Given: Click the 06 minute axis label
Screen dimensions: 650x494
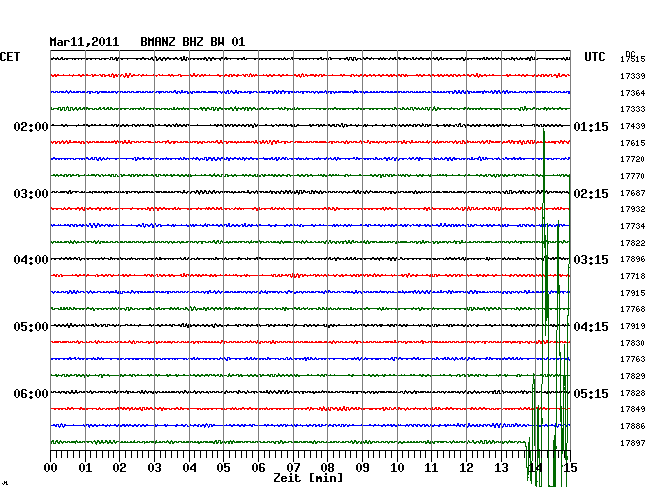Looking at the screenshot, I should 258,468.
